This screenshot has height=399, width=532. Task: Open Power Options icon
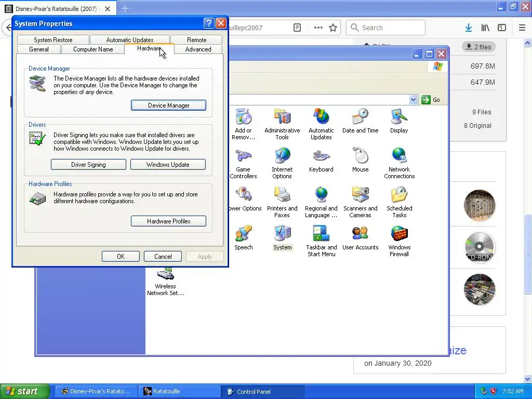click(x=244, y=199)
